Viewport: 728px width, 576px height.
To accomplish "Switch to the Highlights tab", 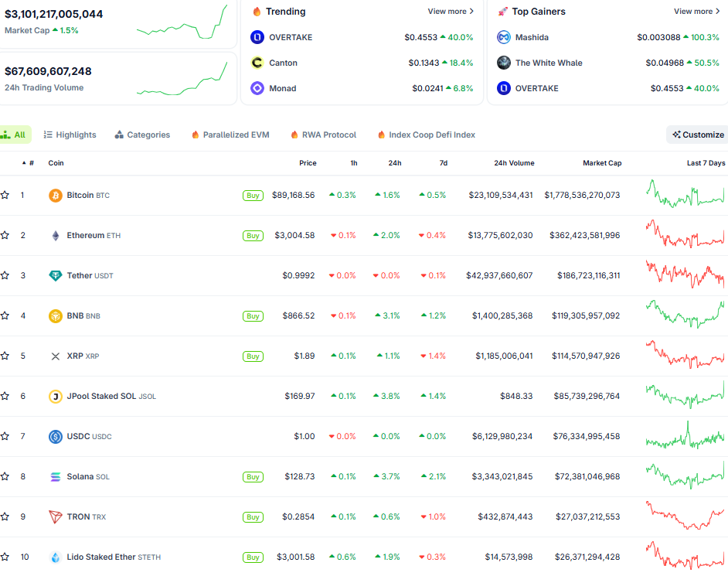I will click(70, 135).
